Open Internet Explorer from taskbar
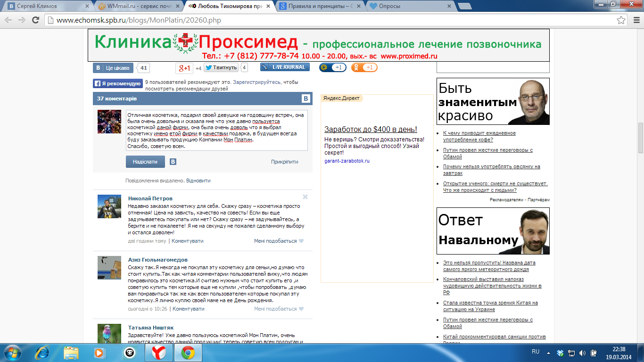The height and width of the screenshot is (362, 644). click(x=43, y=353)
